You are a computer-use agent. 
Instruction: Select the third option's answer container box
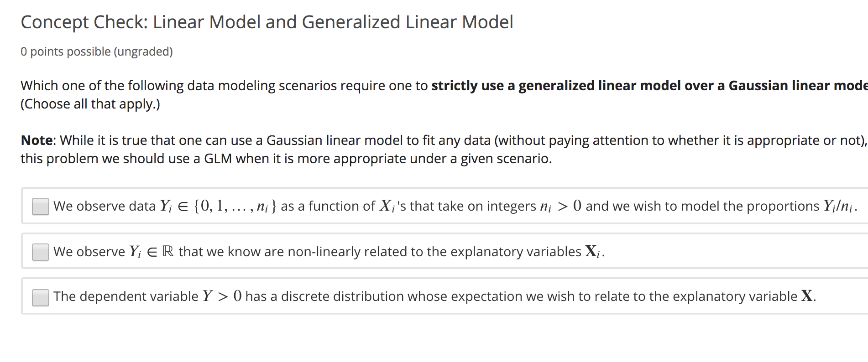tap(434, 296)
